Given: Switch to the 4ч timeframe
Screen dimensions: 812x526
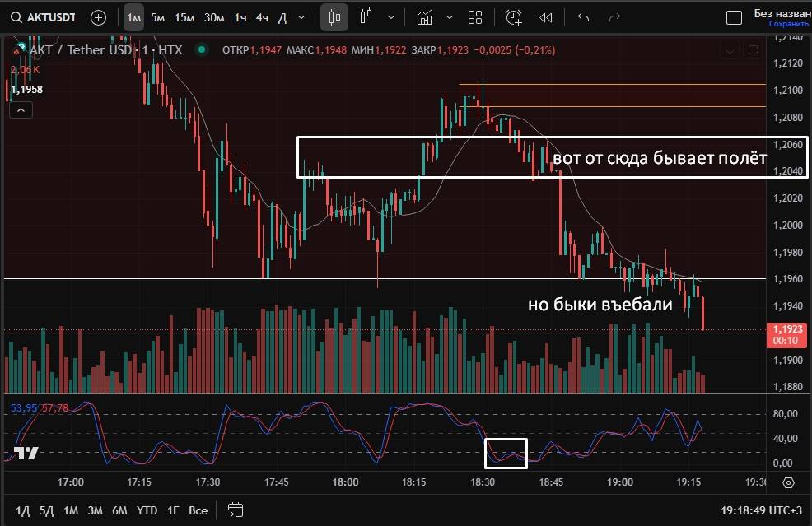Looking at the screenshot, I should (x=262, y=17).
